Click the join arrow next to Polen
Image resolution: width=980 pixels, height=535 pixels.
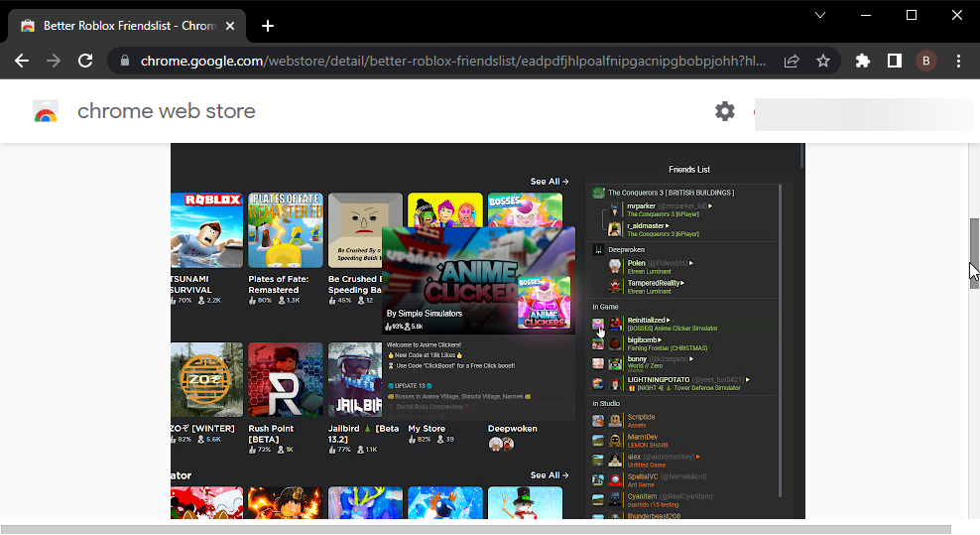point(690,263)
